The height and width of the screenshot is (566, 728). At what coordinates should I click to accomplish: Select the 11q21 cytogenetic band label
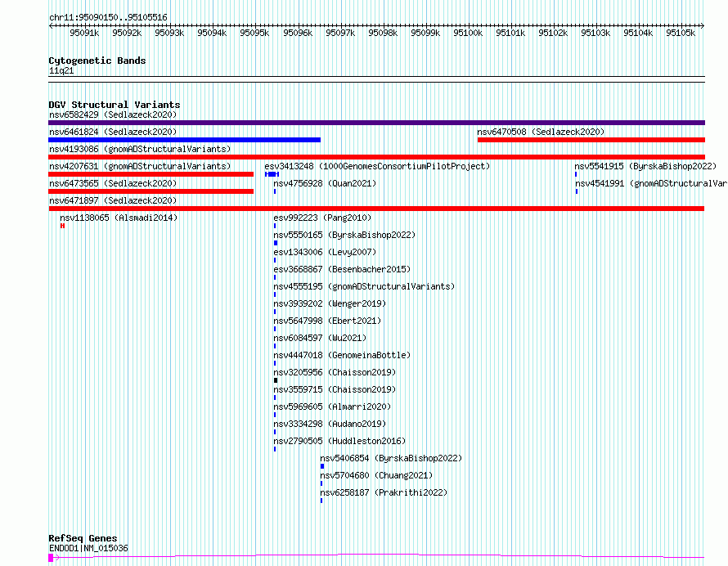61,70
